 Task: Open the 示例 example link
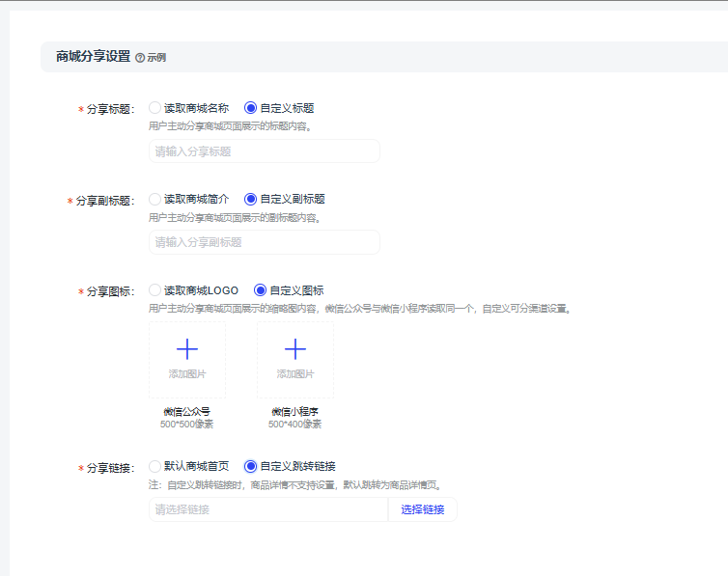(156, 58)
